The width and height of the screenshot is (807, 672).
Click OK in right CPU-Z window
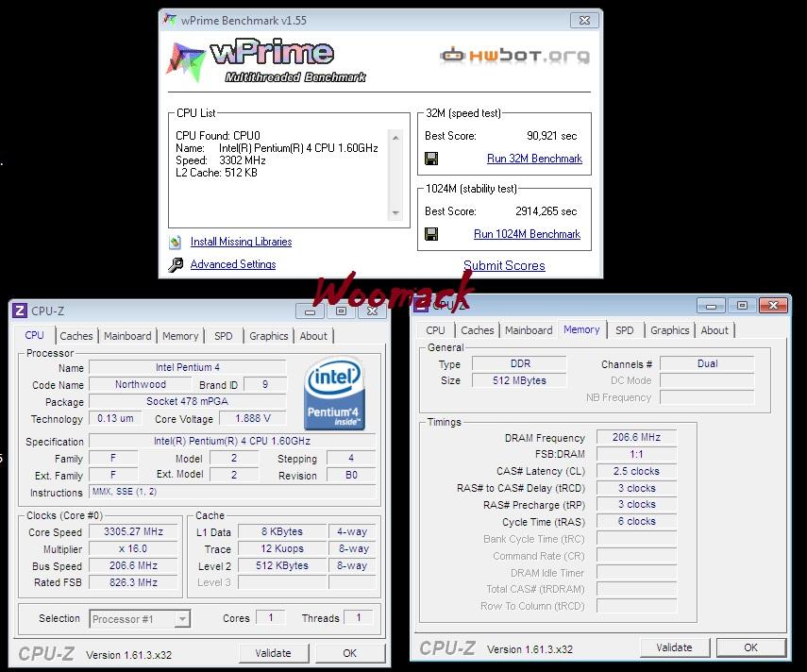[751, 647]
